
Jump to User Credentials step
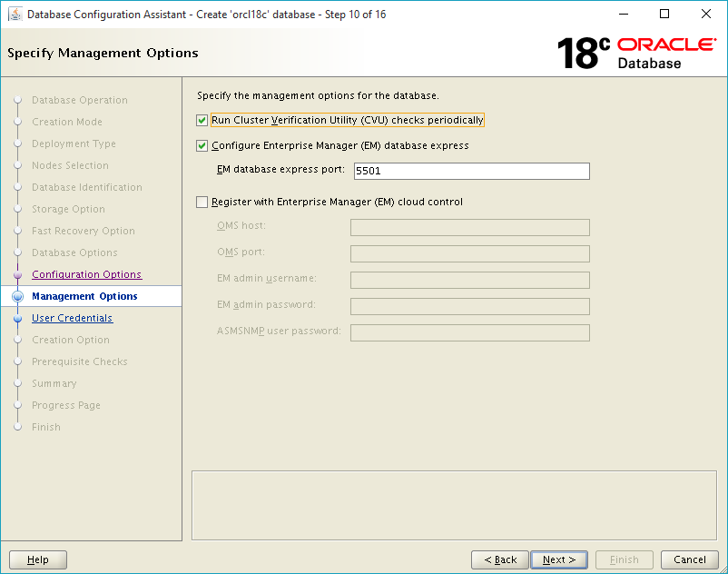pyautogui.click(x=73, y=318)
